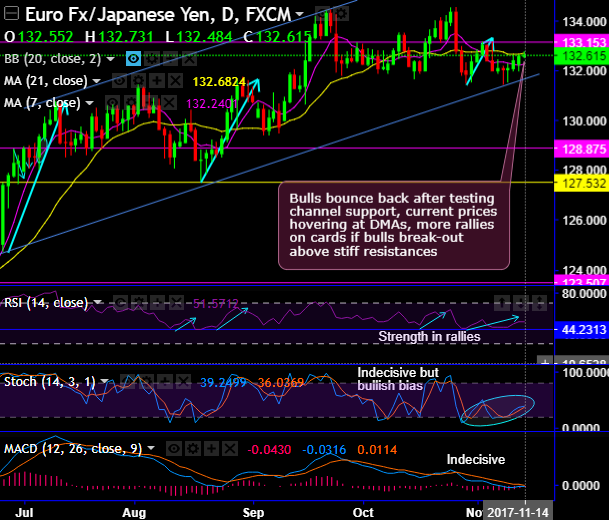Click the Stoch plus icon
Screen dimensions: 609x520
pyautogui.click(x=164, y=382)
